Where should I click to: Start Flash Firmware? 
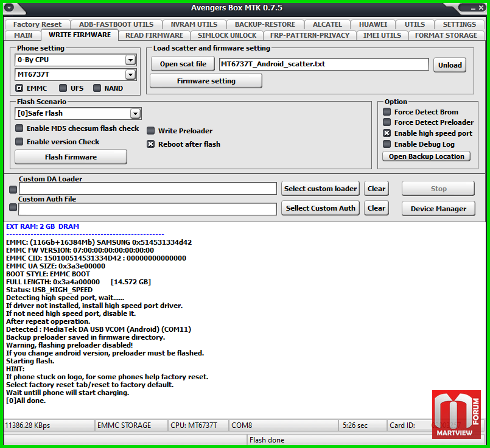click(x=71, y=157)
